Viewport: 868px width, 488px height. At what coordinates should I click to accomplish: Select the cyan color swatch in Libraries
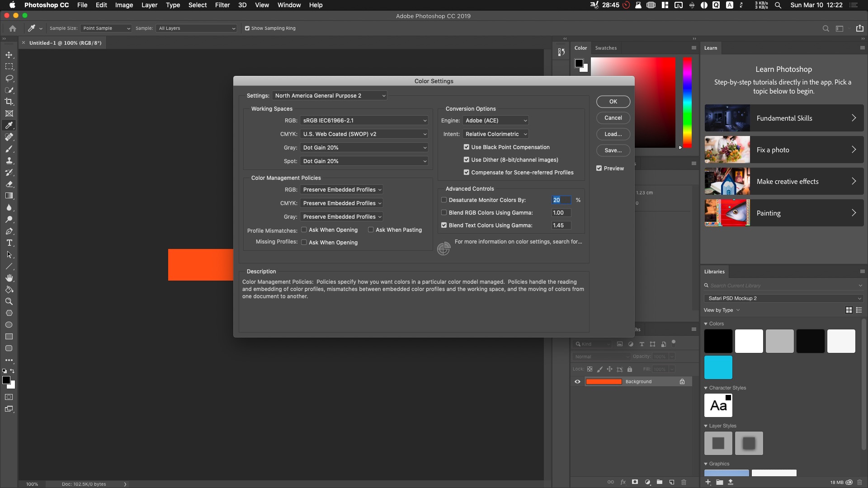(x=718, y=367)
